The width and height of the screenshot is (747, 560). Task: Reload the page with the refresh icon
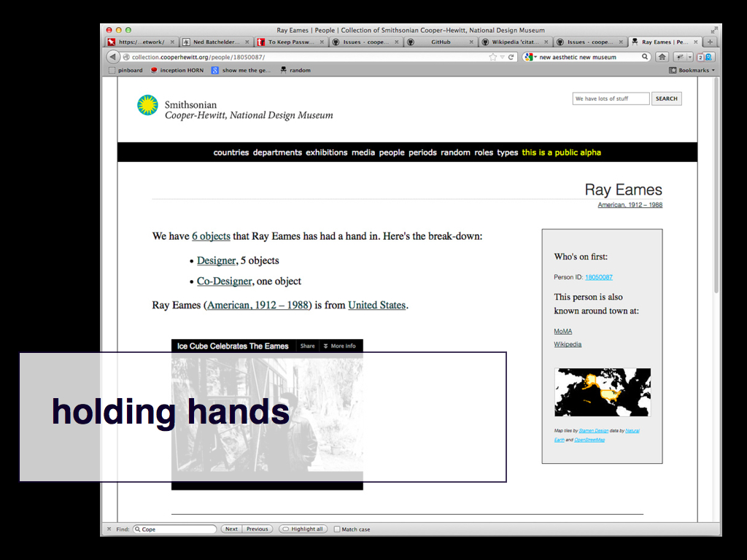(x=511, y=57)
